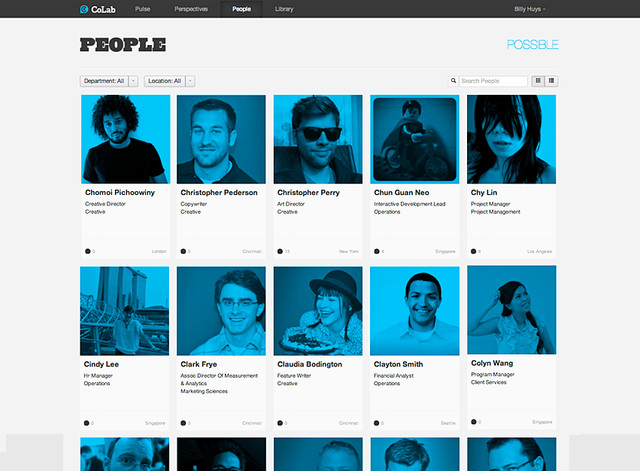Click the CoLab logo icon

[84, 9]
